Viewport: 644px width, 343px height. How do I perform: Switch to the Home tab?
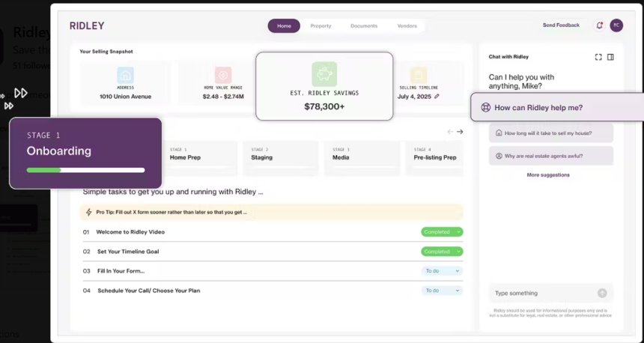click(284, 26)
